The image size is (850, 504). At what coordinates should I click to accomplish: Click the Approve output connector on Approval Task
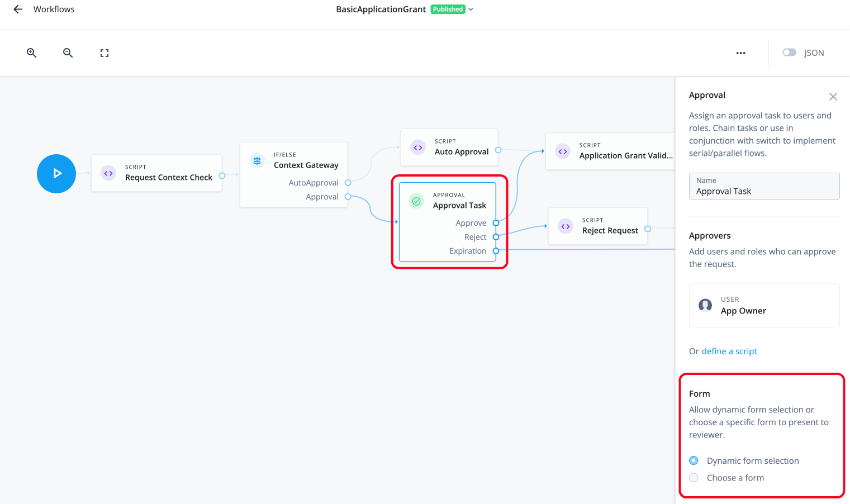tap(496, 222)
